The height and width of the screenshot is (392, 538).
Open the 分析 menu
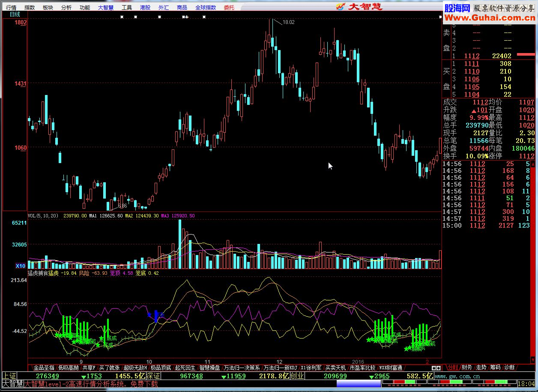(x=66, y=7)
